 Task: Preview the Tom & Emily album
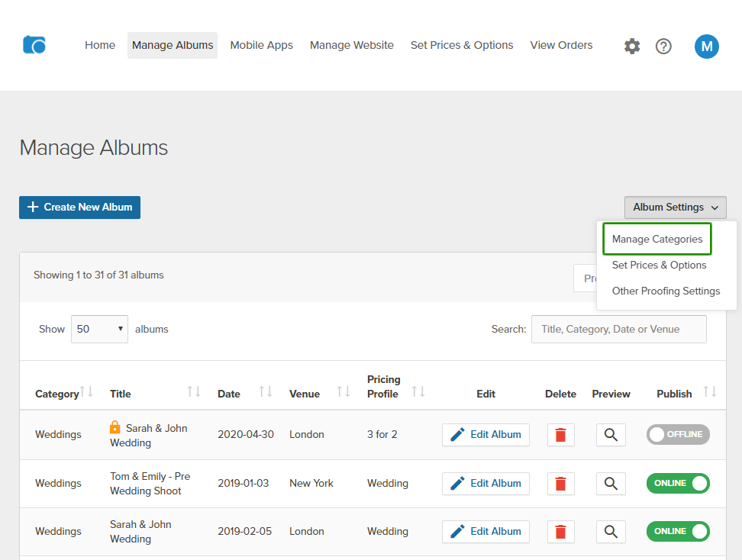point(610,483)
